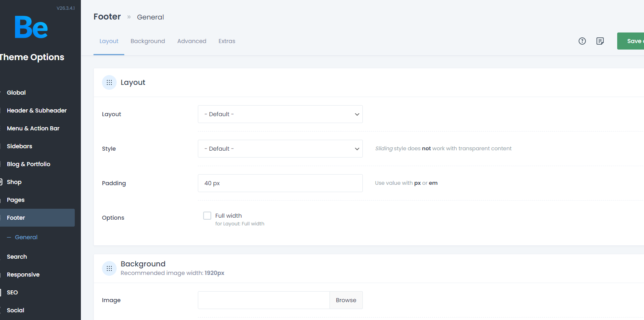Viewport: 644px width, 320px height.
Task: Open the help question mark icon
Action: coord(582,41)
